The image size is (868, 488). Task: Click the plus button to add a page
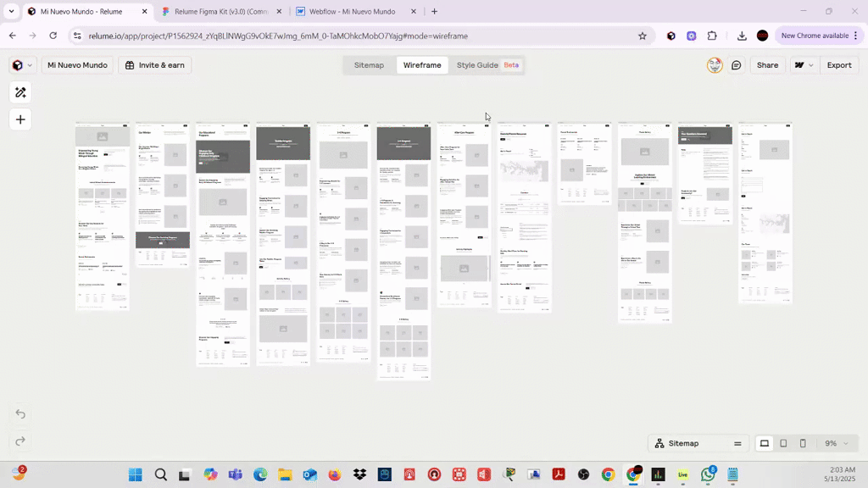tap(20, 119)
